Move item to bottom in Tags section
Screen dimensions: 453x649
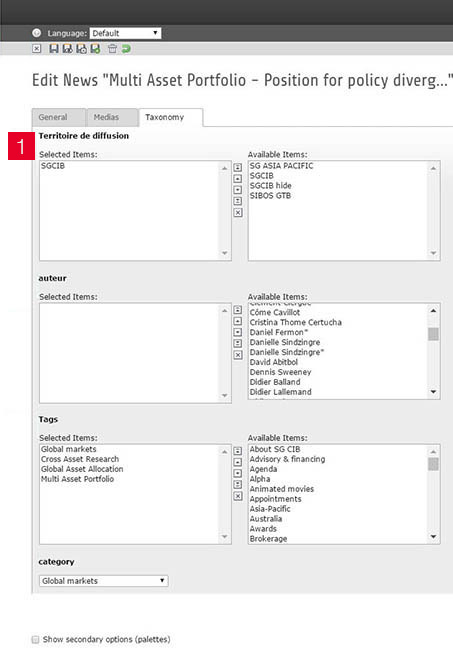pos(238,485)
